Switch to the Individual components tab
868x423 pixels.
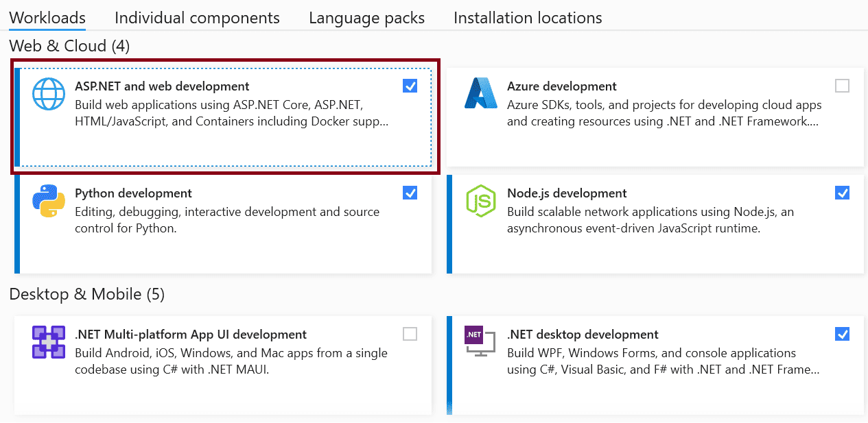pos(197,17)
